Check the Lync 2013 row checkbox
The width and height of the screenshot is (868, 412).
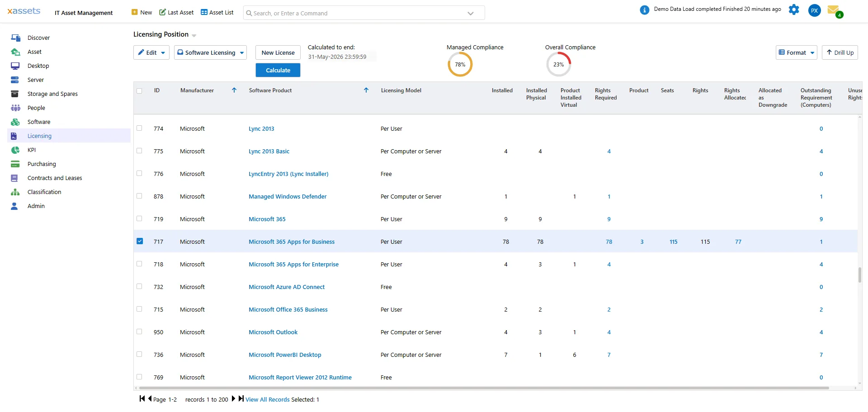tap(139, 128)
